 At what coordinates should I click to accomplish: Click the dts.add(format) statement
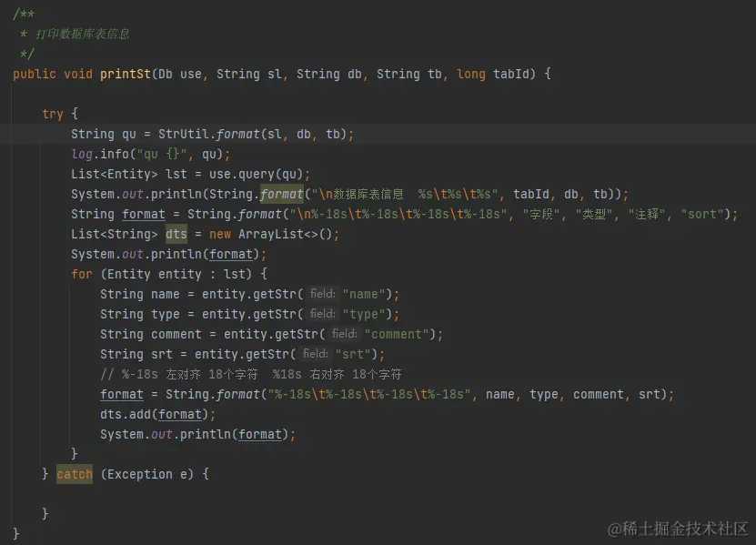pyautogui.click(x=157, y=414)
